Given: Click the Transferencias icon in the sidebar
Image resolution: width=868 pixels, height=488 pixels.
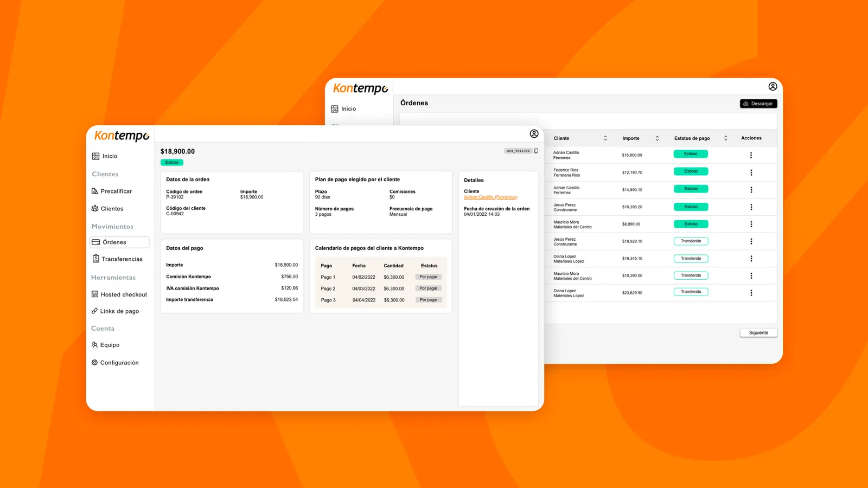Looking at the screenshot, I should tap(95, 259).
